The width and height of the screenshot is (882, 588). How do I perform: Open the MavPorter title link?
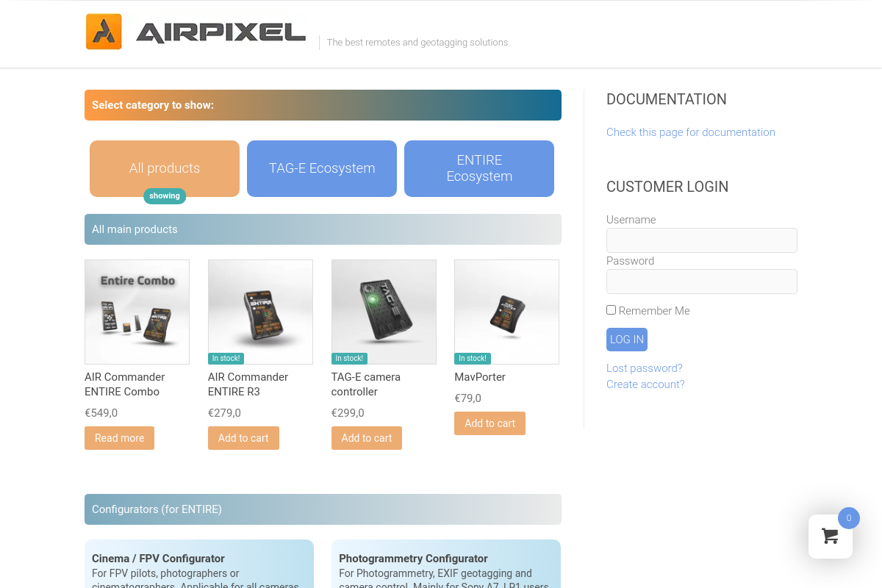tap(480, 377)
